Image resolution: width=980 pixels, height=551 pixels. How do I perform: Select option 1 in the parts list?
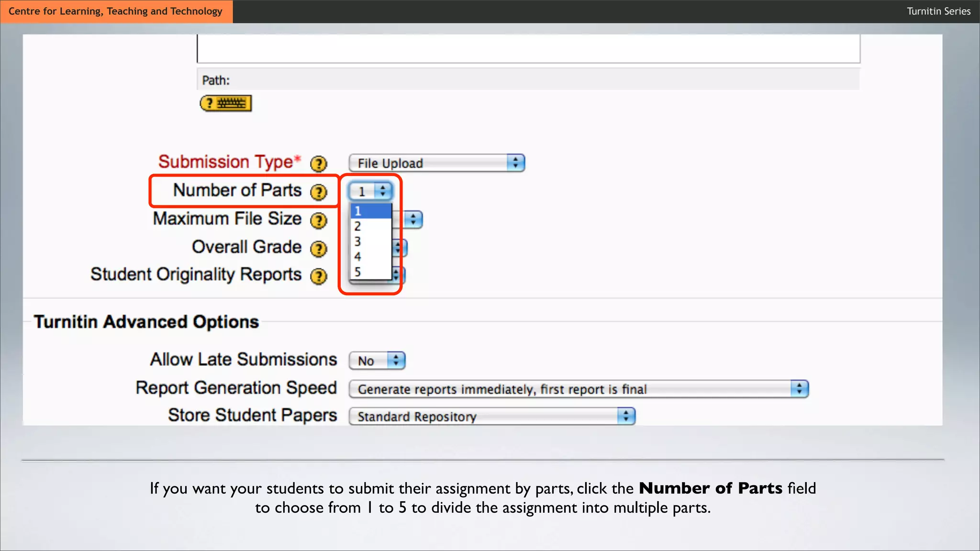tap(370, 211)
